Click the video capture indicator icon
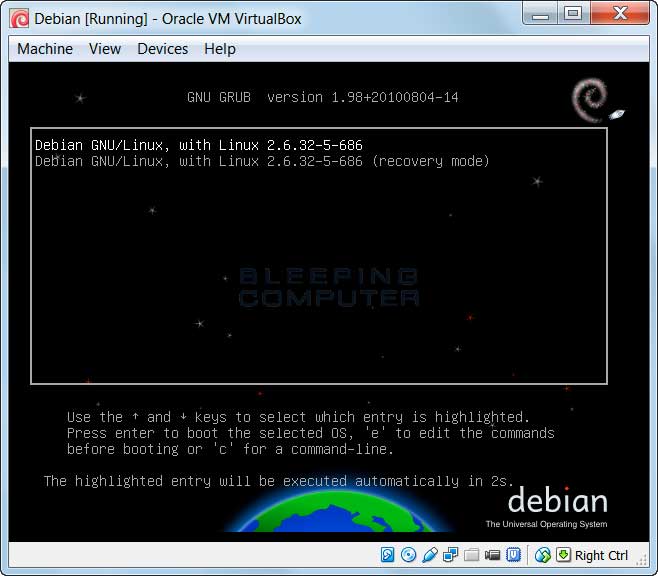The width and height of the screenshot is (658, 576). 493,555
